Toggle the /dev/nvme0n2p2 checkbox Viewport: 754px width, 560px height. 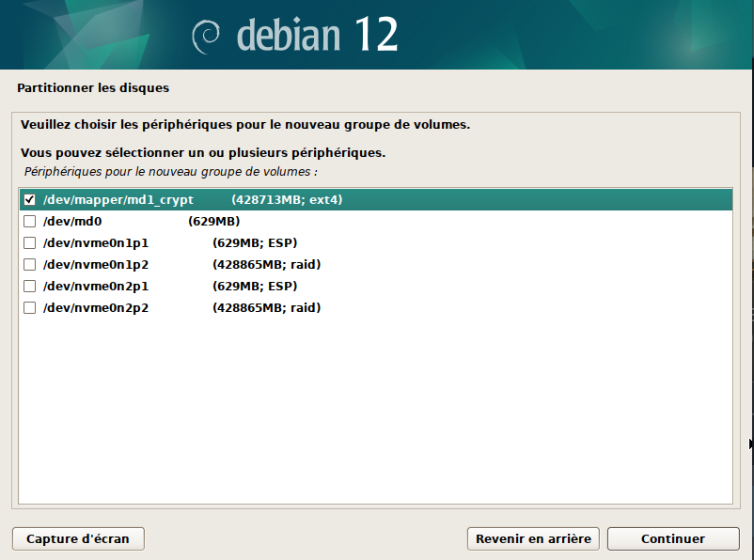click(x=30, y=307)
